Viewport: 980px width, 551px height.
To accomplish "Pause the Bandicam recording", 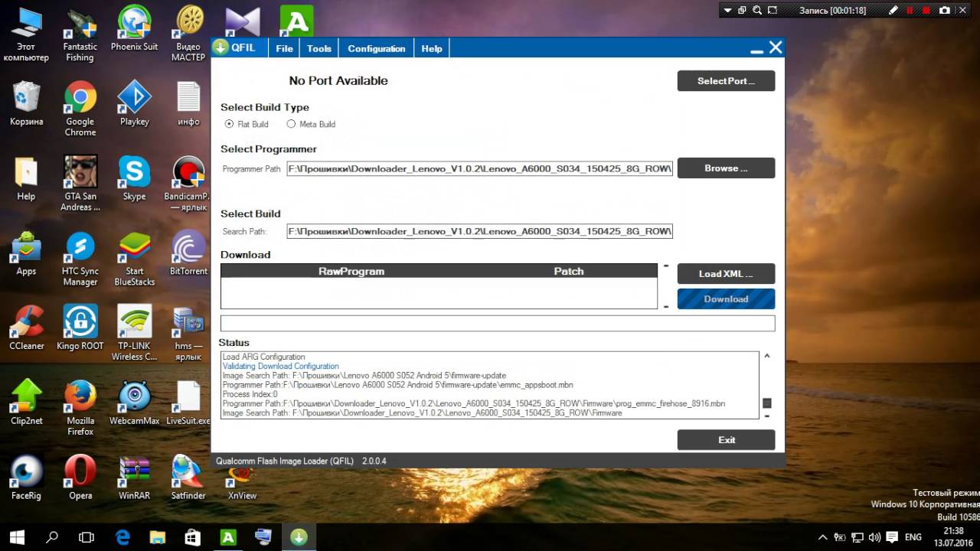I will (x=910, y=11).
